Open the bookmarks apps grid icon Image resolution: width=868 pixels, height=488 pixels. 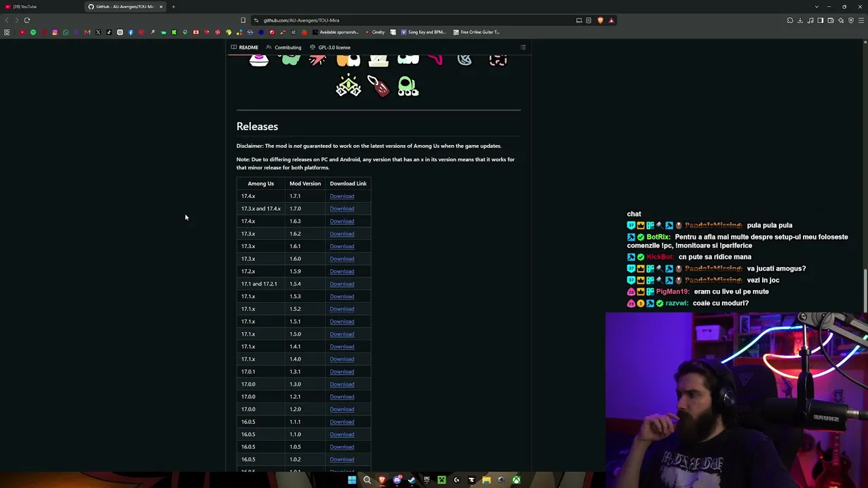pyautogui.click(x=7, y=32)
